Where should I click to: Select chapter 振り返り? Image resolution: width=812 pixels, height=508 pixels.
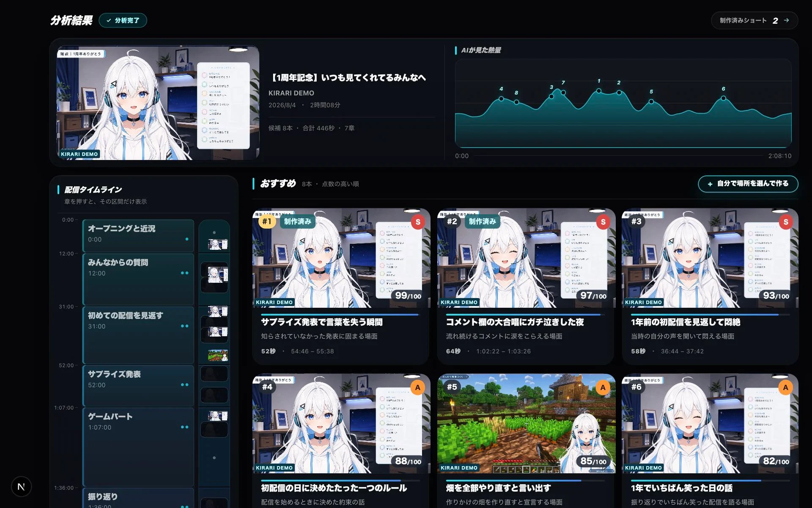pyautogui.click(x=138, y=498)
